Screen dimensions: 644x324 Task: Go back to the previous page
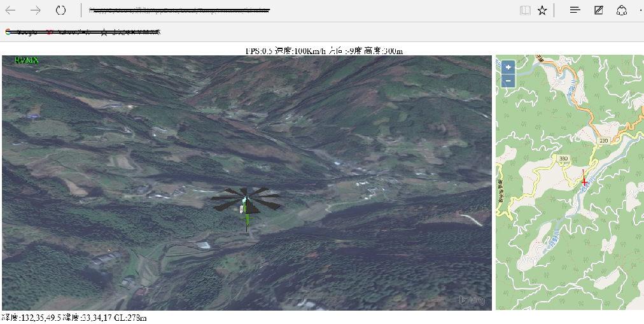click(11, 10)
